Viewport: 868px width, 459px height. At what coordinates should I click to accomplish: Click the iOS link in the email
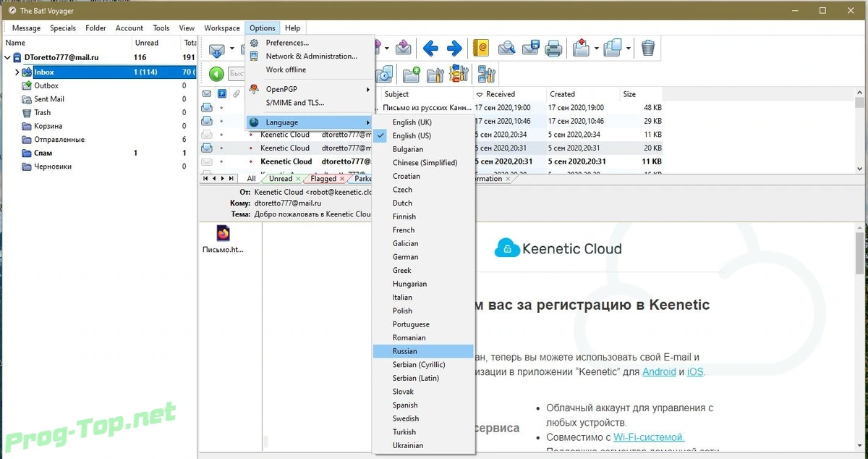694,371
